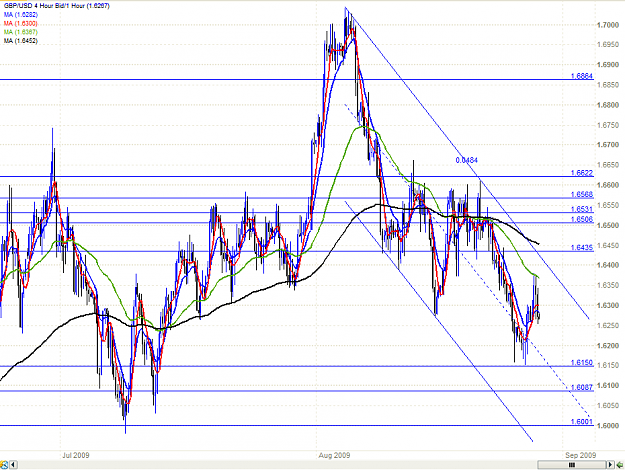The image size is (625, 470).
Task: Select the 1.6506 horizontal level label
Action: pos(582,219)
